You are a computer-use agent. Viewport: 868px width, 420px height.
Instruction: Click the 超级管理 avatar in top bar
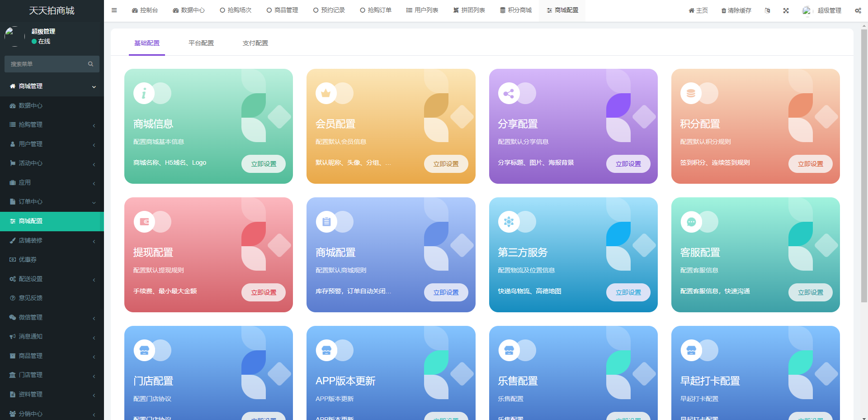coord(807,10)
